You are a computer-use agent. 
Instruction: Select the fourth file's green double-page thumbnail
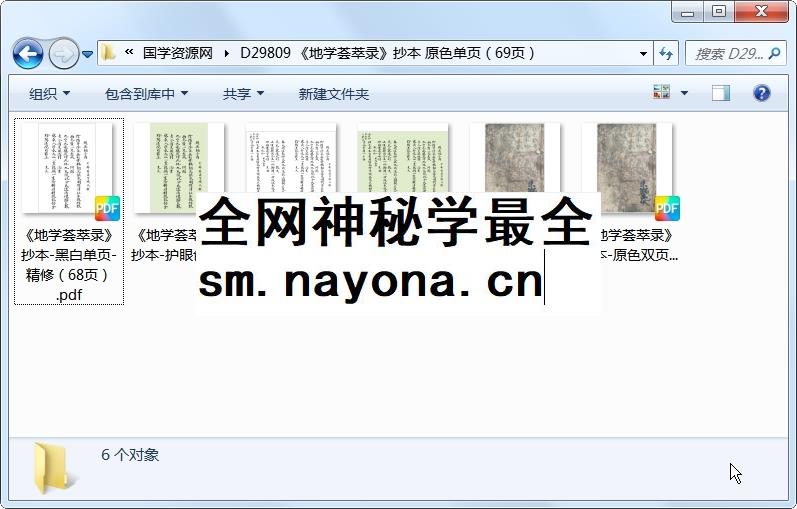point(403,158)
